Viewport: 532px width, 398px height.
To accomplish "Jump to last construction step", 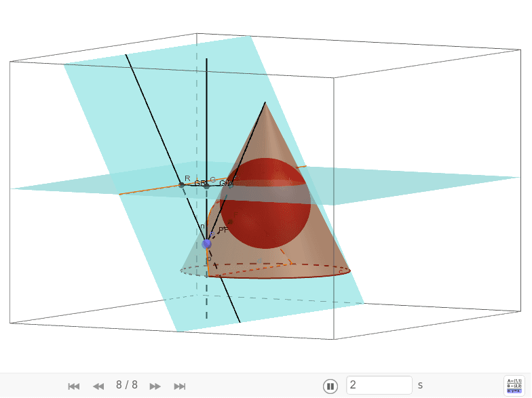I will point(179,386).
